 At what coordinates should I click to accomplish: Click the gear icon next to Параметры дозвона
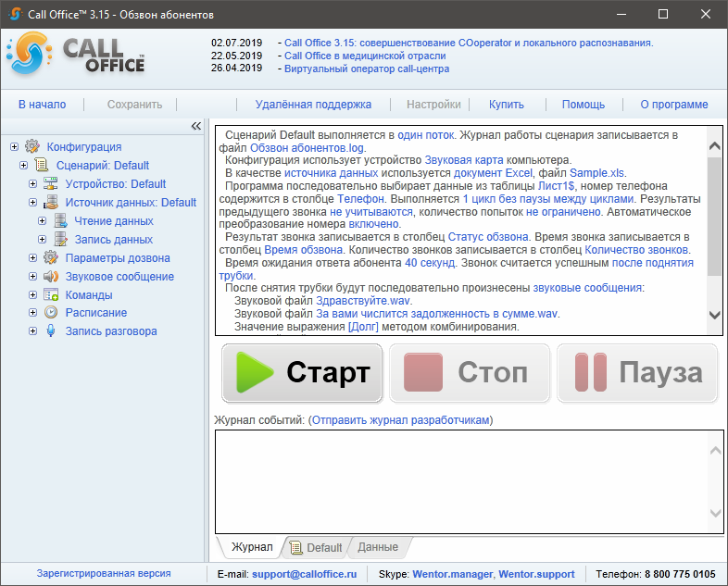click(51, 257)
